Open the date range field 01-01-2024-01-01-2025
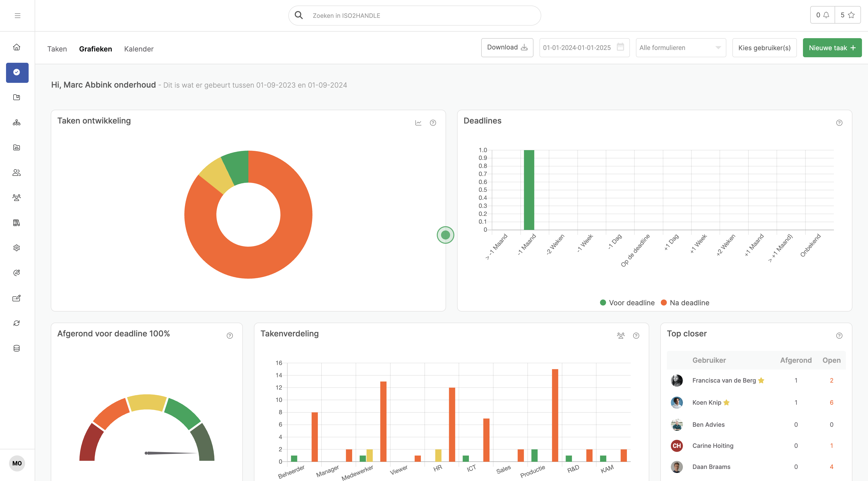The width and height of the screenshot is (868, 481). [585, 48]
